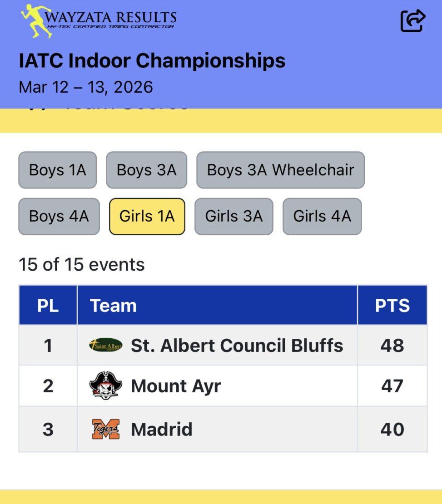Image resolution: width=442 pixels, height=504 pixels.
Task: Click the Team column header
Action: tap(113, 306)
